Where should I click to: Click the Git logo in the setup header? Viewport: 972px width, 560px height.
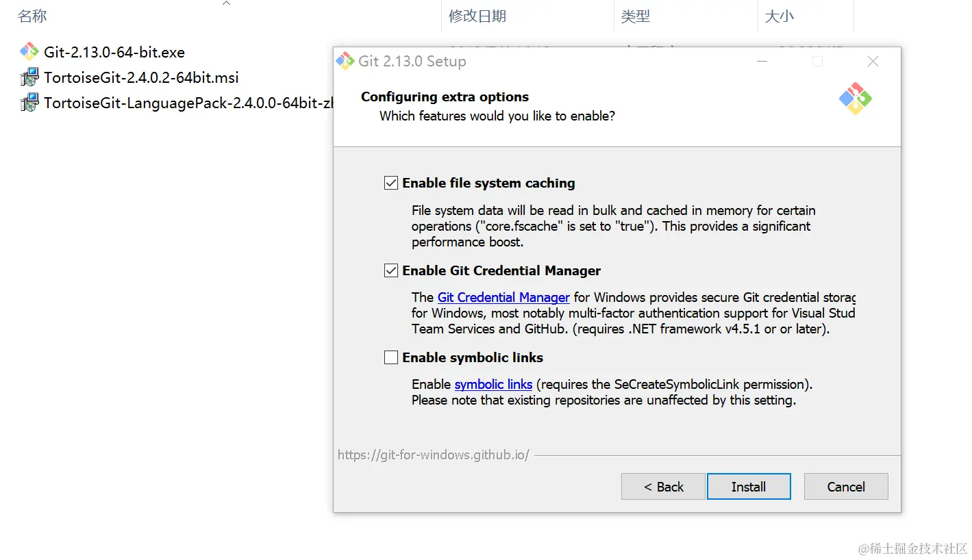855,99
